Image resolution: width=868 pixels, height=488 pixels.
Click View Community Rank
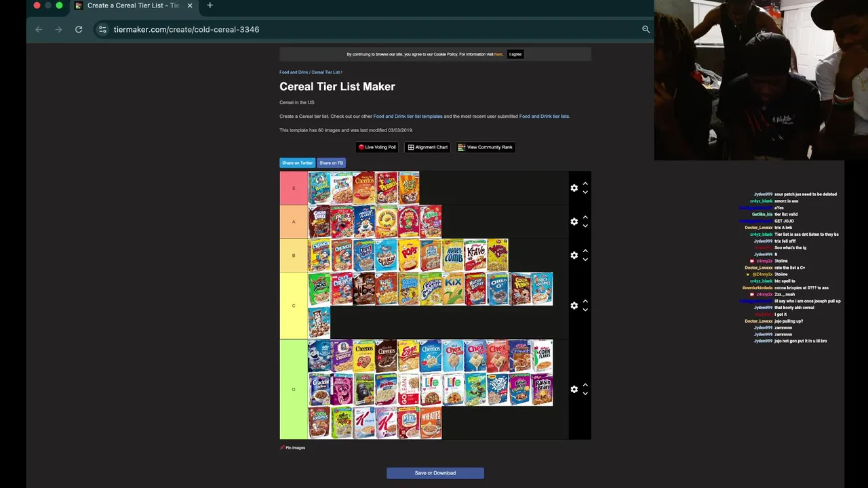486,147
